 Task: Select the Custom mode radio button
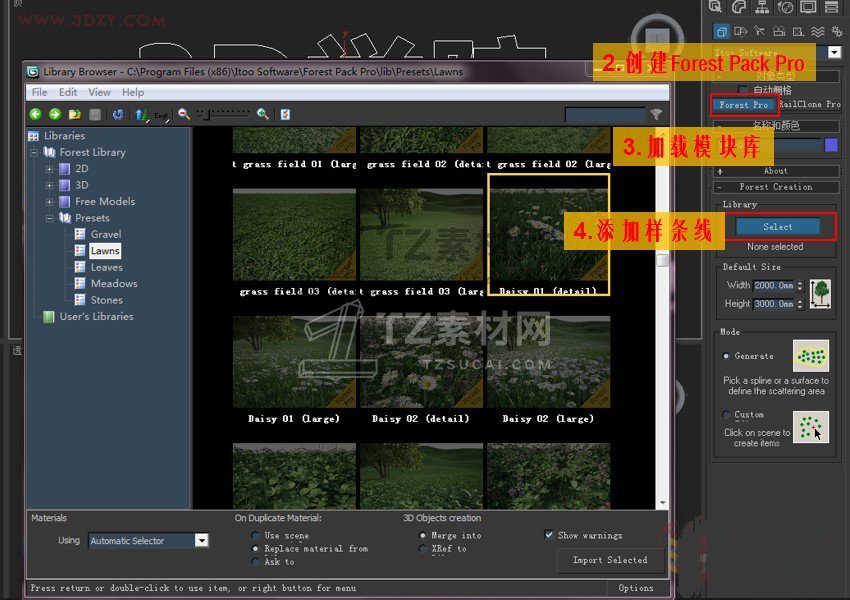(726, 415)
